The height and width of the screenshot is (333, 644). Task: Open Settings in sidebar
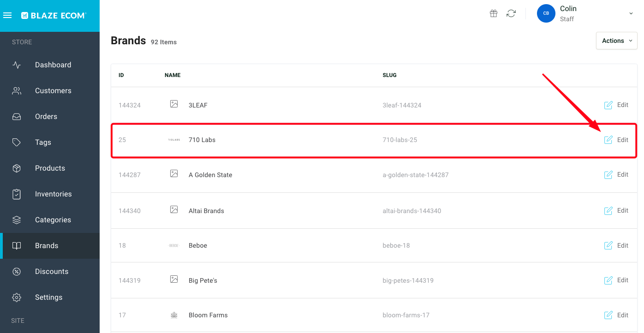click(x=50, y=297)
